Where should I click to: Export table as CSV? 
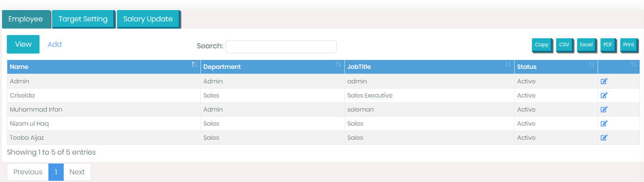click(564, 45)
